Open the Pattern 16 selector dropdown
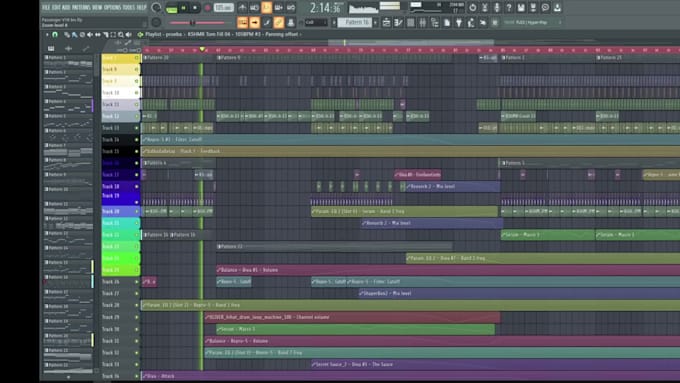Image resolution: width=680 pixels, height=383 pixels. pyautogui.click(x=355, y=22)
